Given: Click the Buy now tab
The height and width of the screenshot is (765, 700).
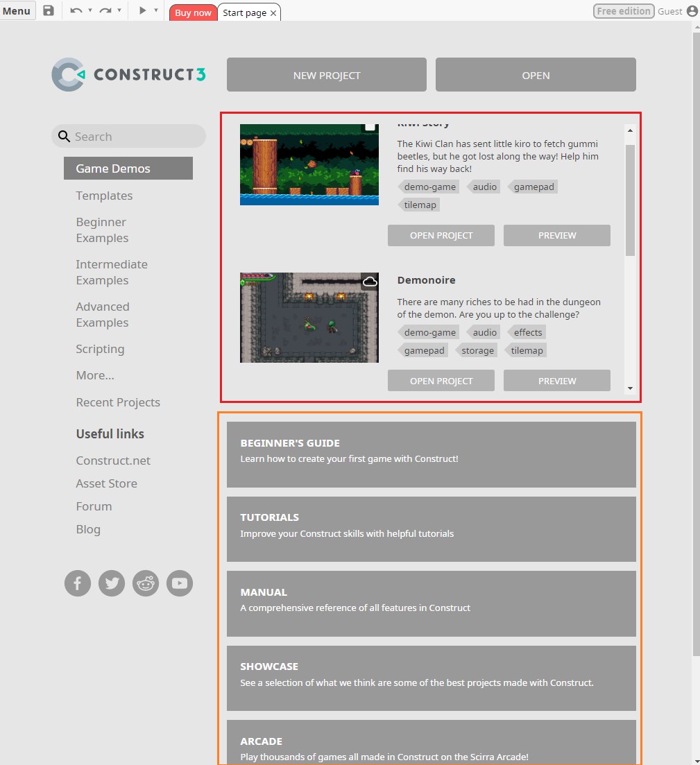Looking at the screenshot, I should 193,12.
